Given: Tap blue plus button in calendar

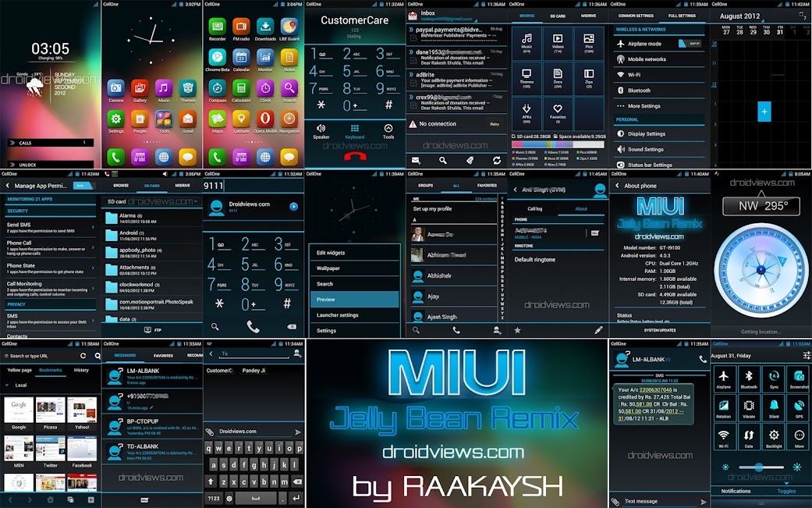Looking at the screenshot, I should (x=764, y=112).
